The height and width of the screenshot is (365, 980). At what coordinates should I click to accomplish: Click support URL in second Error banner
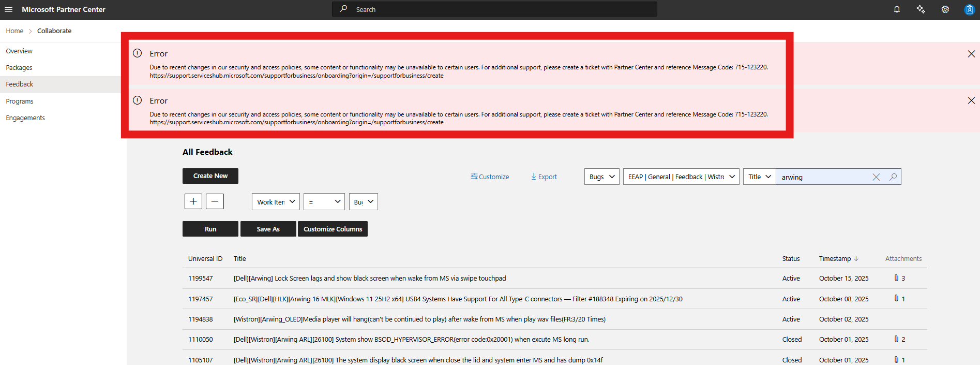click(x=296, y=122)
